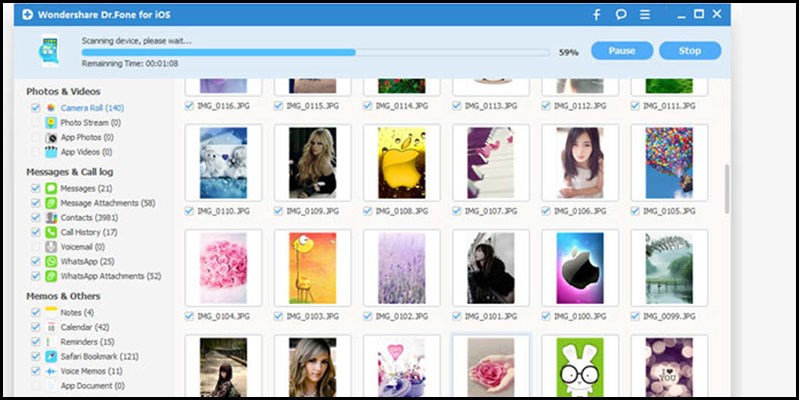Click the Voice Memos waveform icon
This screenshot has height=400, width=800.
coord(51,371)
